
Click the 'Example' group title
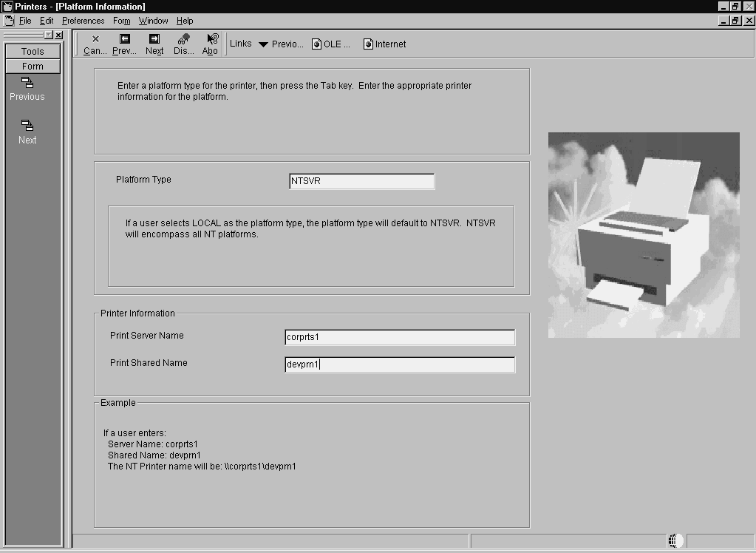[x=118, y=402]
